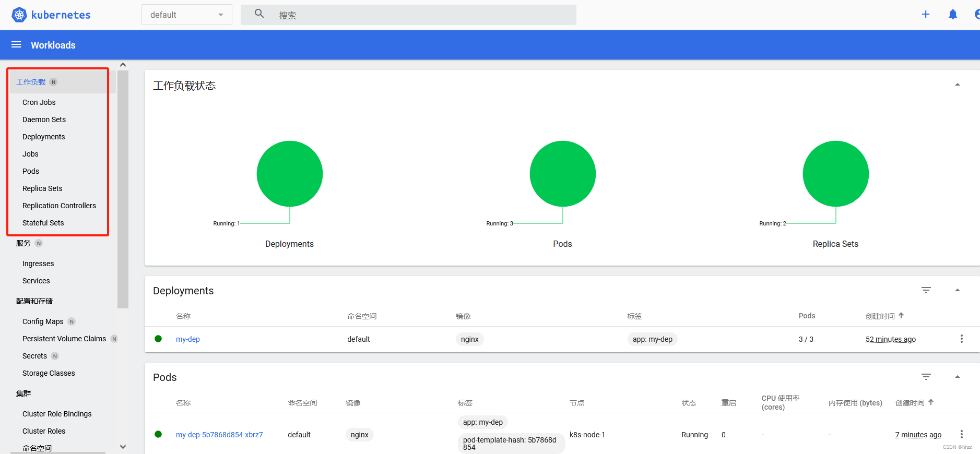Sort Pods table by 创建时间 header
The width and height of the screenshot is (980, 454).
tap(910, 403)
